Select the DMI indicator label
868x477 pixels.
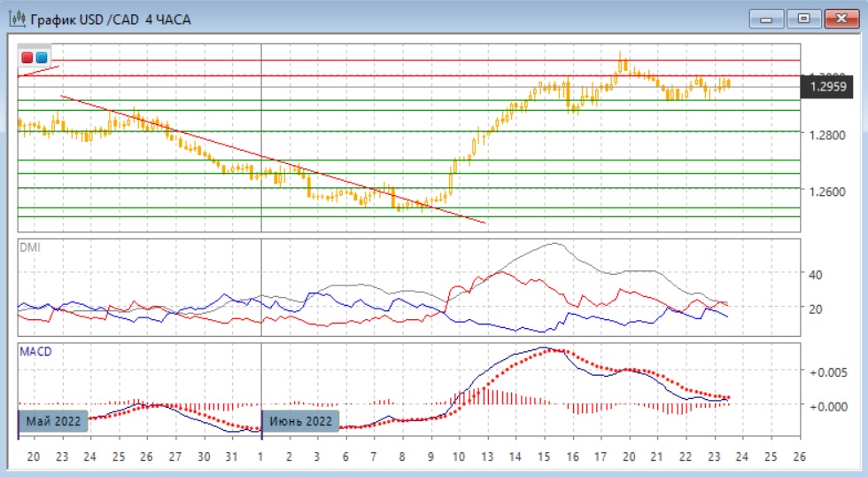[x=29, y=247]
